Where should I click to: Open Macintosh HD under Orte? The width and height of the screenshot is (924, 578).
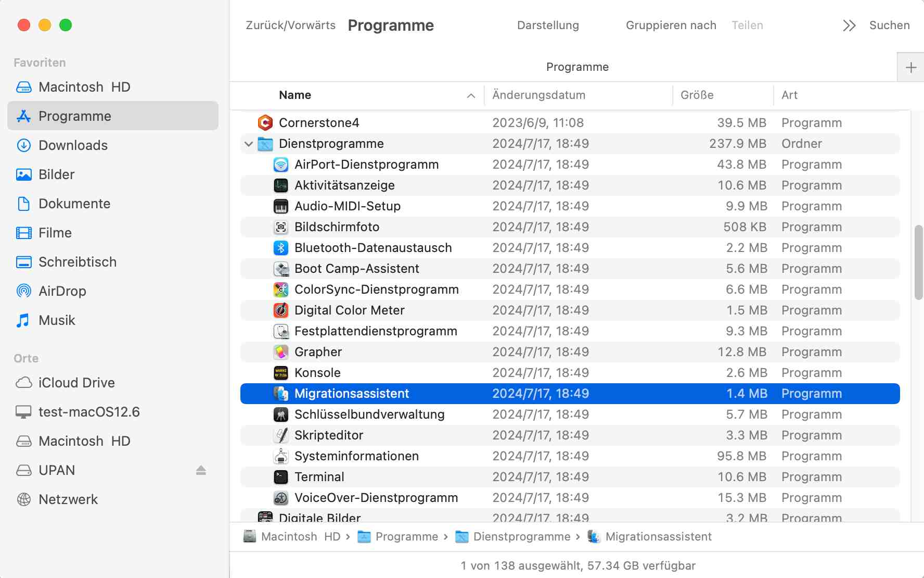pos(113,441)
